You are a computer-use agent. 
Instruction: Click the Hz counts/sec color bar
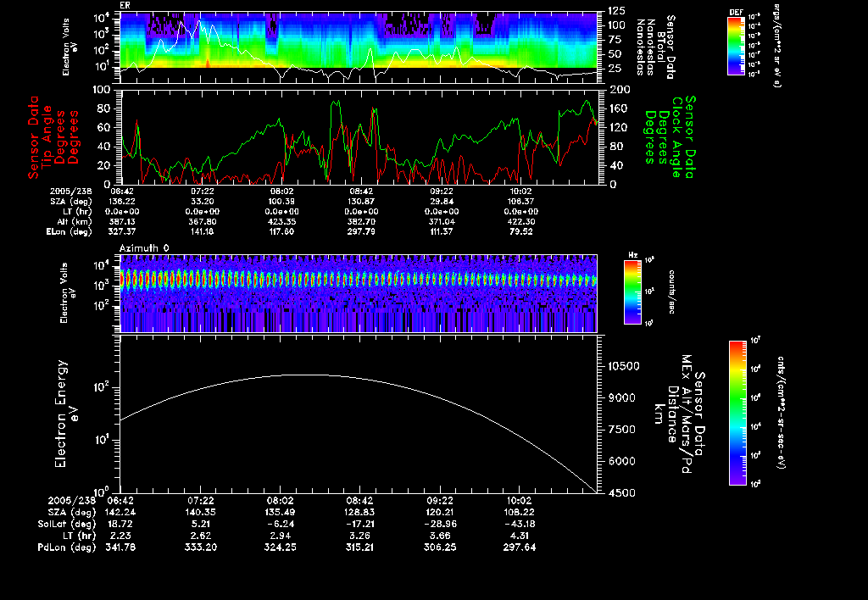click(x=632, y=292)
